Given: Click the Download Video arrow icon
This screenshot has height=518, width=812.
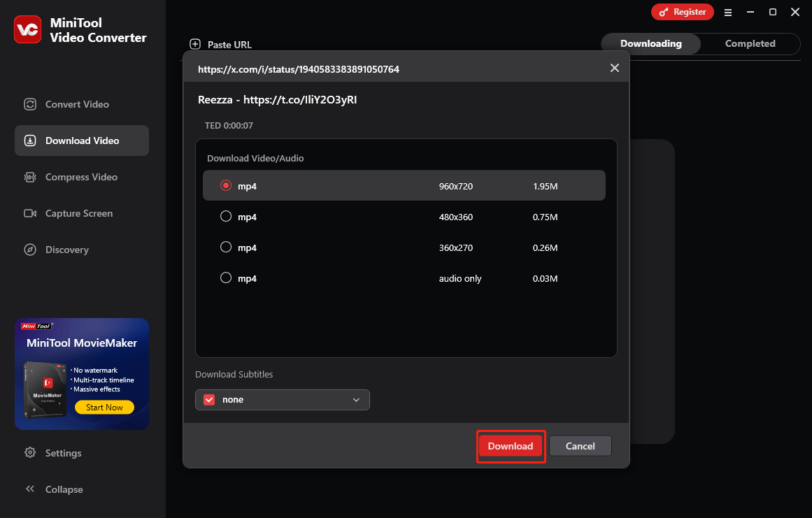Looking at the screenshot, I should 30,141.
